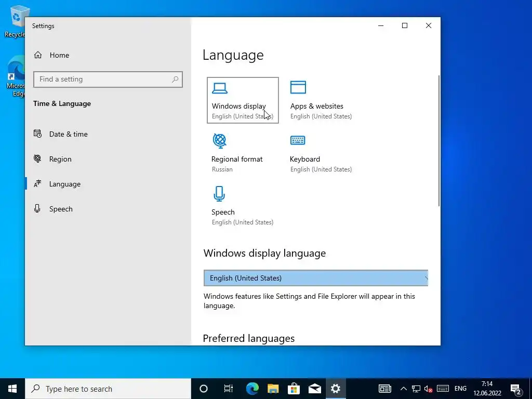Open Task View from the taskbar
532x399 pixels.
pos(229,389)
